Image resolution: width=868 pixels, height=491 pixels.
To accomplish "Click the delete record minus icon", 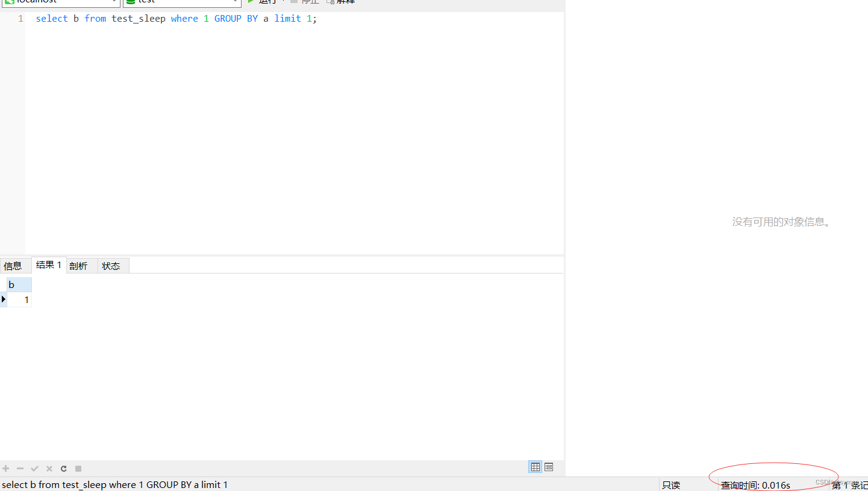I will pyautogui.click(x=20, y=469).
